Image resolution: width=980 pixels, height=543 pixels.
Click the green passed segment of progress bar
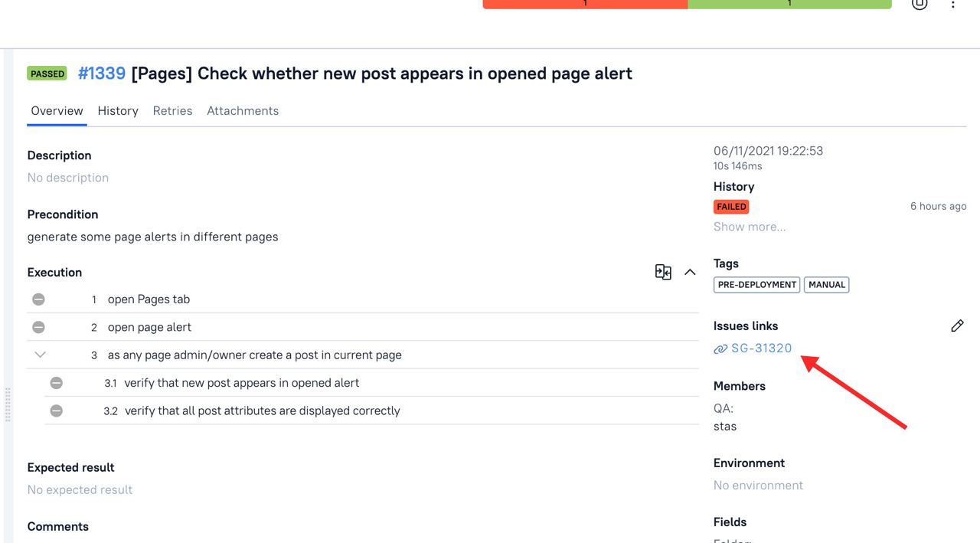point(789,4)
